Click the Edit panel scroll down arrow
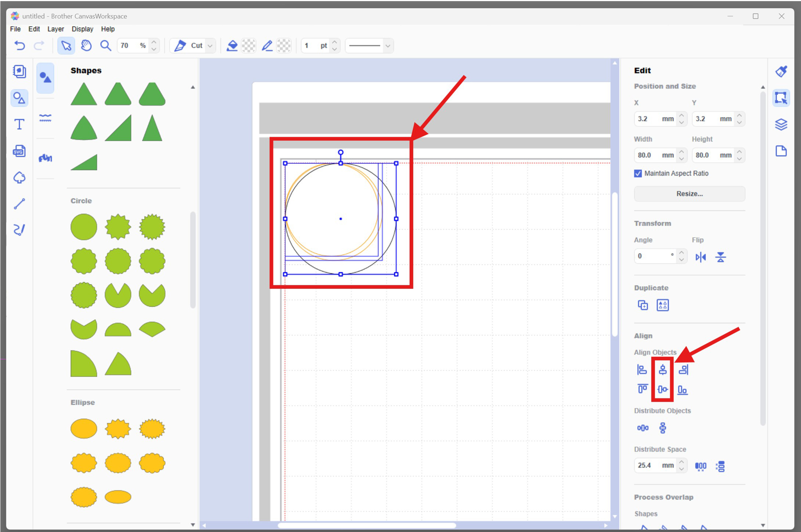Viewport: 801px width, 532px height. click(x=763, y=525)
